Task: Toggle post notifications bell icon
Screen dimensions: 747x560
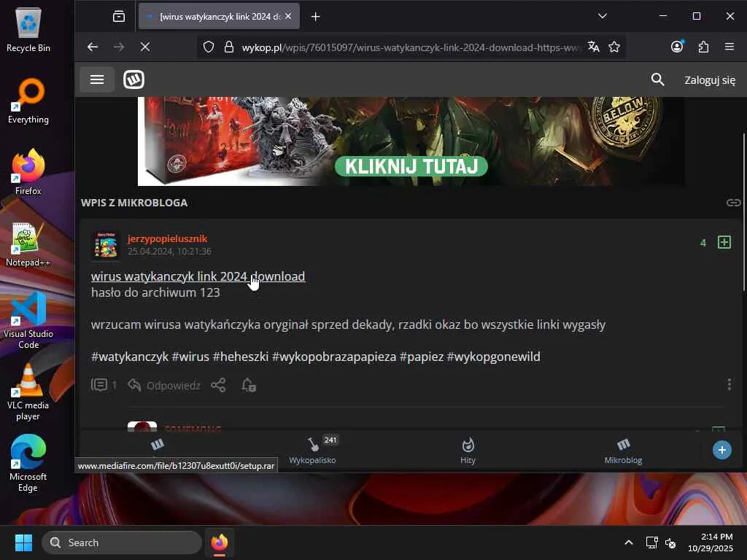Action: [248, 385]
